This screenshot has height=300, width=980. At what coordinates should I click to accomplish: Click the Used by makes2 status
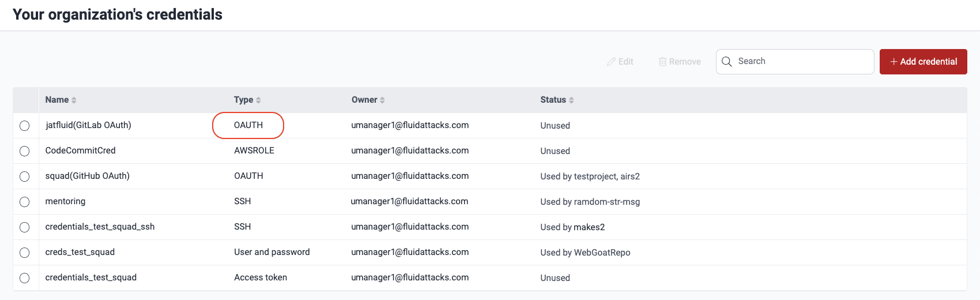tap(572, 227)
